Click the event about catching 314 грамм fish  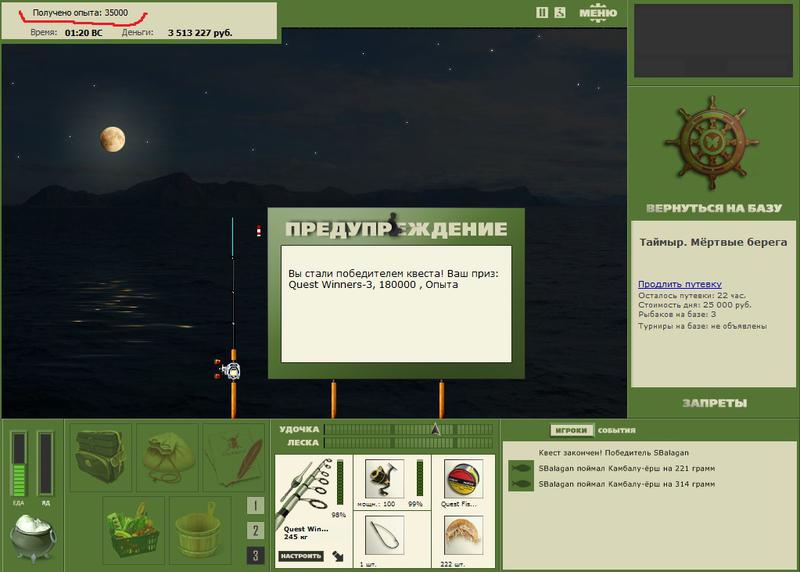[627, 484]
